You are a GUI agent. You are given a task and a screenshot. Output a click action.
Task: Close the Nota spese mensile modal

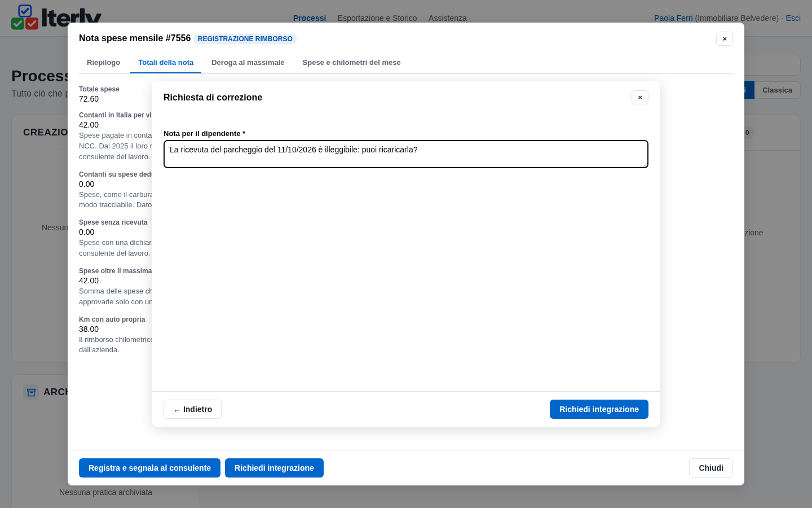[725, 39]
